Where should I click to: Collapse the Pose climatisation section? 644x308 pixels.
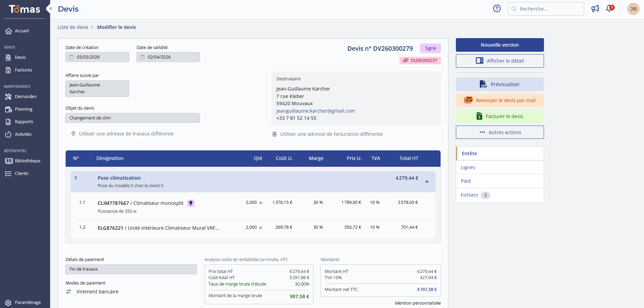(427, 181)
